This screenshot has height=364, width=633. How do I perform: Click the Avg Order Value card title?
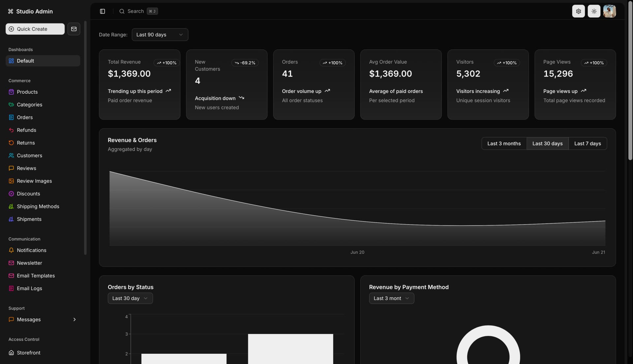point(388,62)
